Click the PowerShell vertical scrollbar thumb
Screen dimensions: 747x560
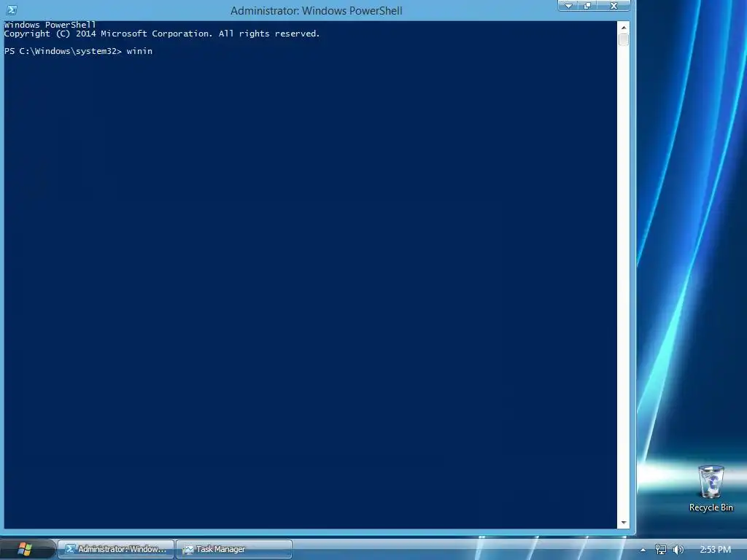coord(623,40)
